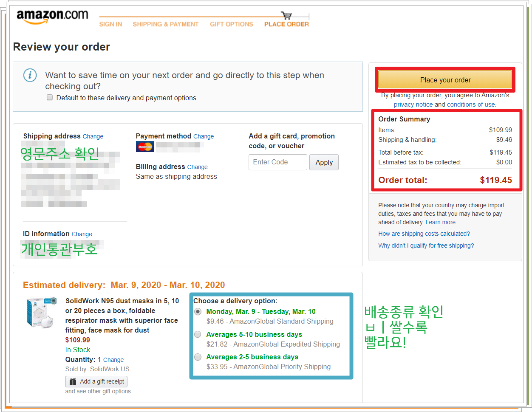This screenshot has width=532, height=412.
Task: Change the billing address
Action: tap(198, 167)
